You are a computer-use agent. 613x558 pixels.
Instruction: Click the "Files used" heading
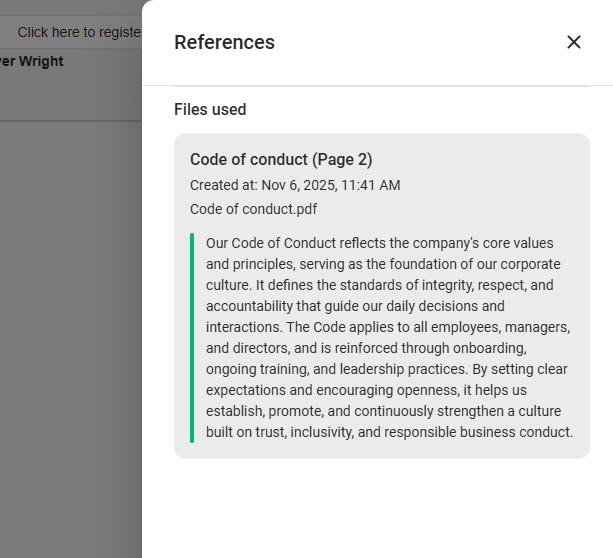(210, 110)
